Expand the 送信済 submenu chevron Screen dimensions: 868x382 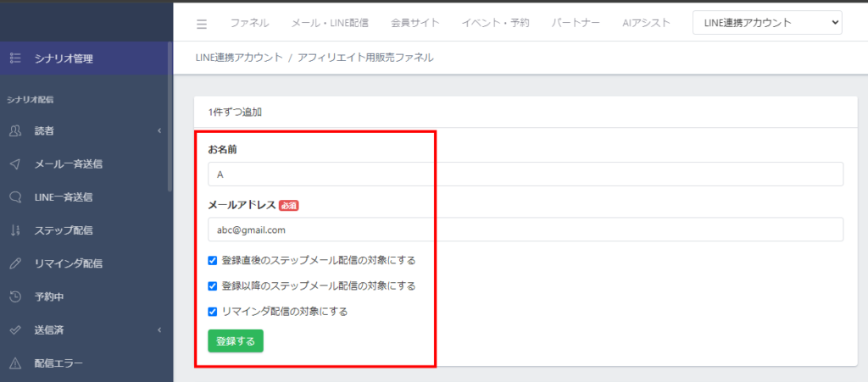coord(159,330)
